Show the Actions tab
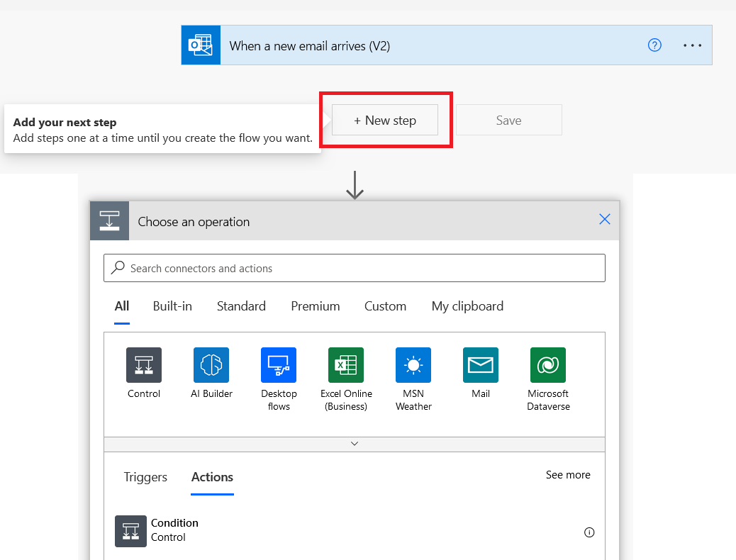736x560 pixels. [x=212, y=477]
